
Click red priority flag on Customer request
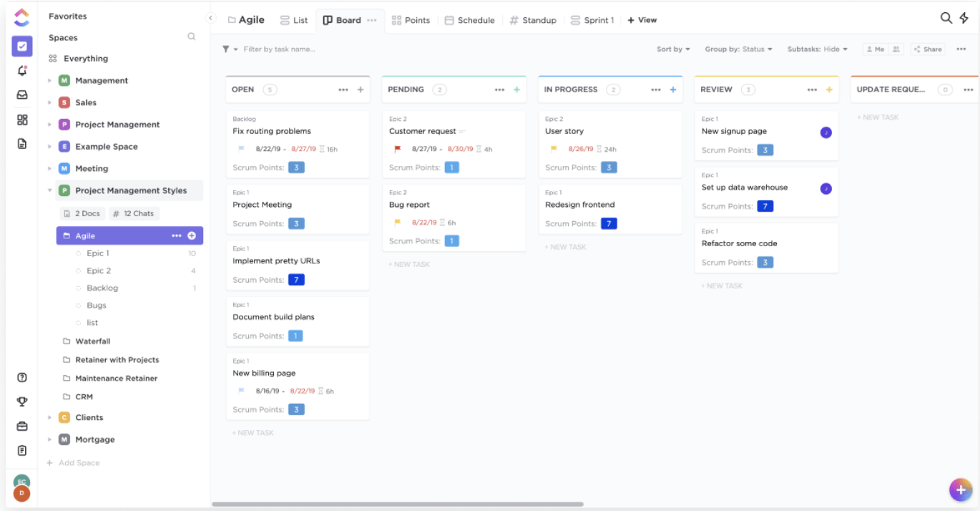398,150
